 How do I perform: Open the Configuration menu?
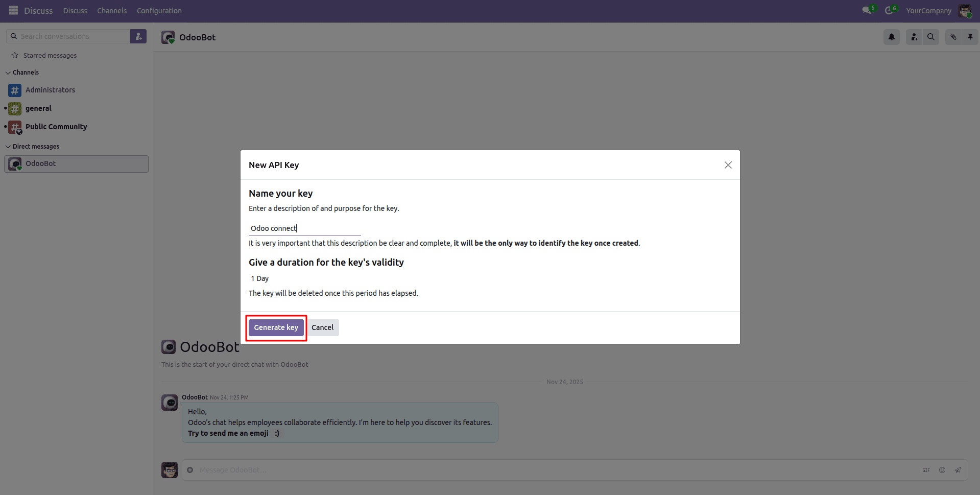click(x=159, y=10)
